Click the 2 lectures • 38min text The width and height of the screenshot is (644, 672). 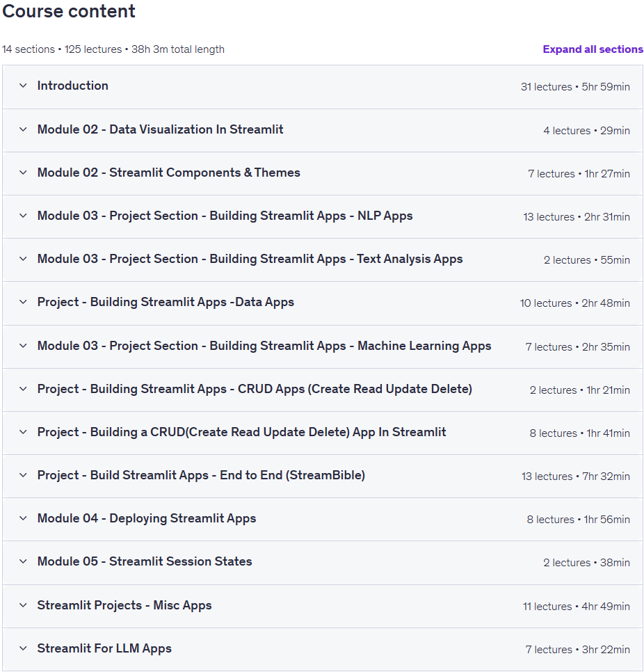pyautogui.click(x=586, y=563)
